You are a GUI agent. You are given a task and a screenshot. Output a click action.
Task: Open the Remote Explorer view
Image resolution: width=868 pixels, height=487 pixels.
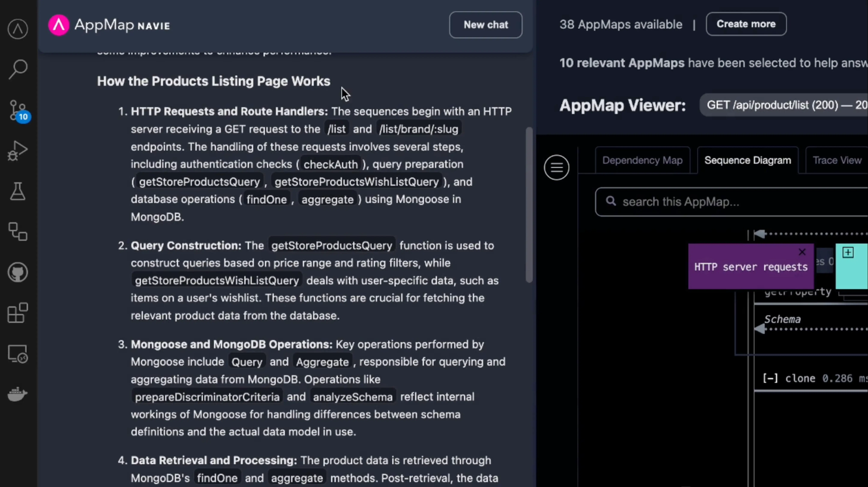pos(18,353)
